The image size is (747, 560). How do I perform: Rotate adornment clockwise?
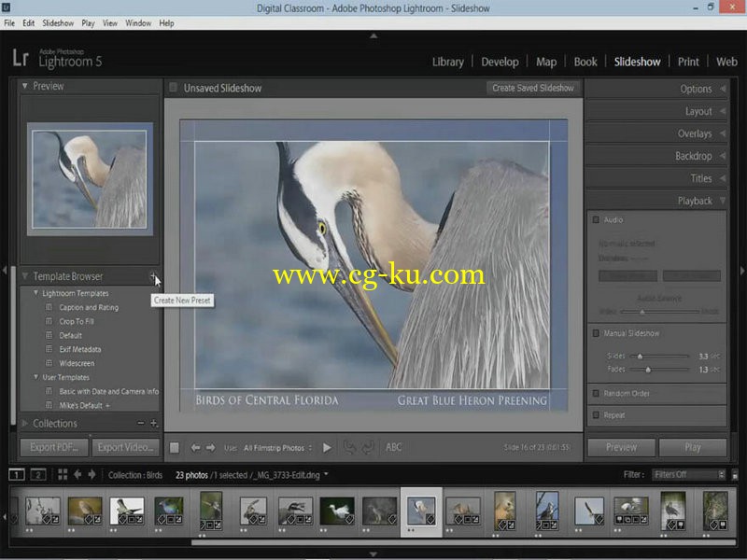pos(367,448)
